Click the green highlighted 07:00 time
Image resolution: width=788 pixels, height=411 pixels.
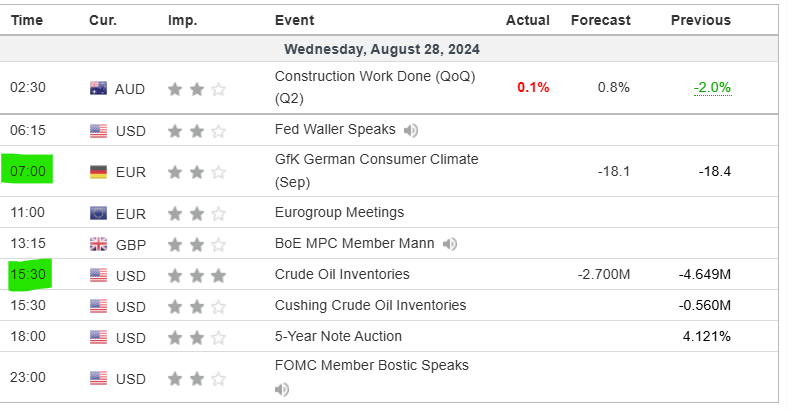coord(27,171)
